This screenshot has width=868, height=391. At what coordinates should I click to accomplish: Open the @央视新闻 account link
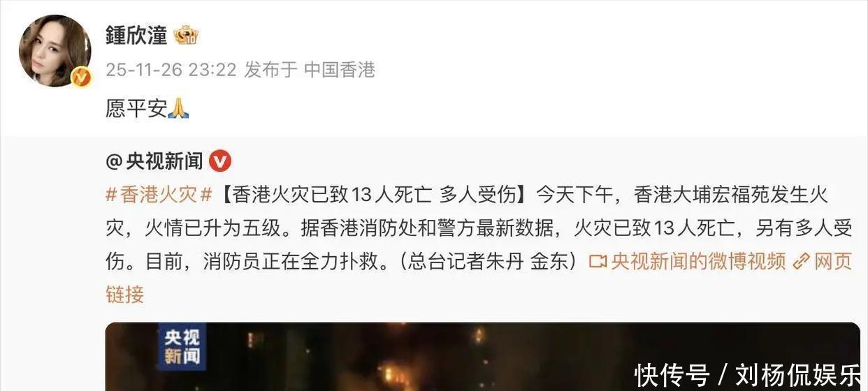(154, 162)
